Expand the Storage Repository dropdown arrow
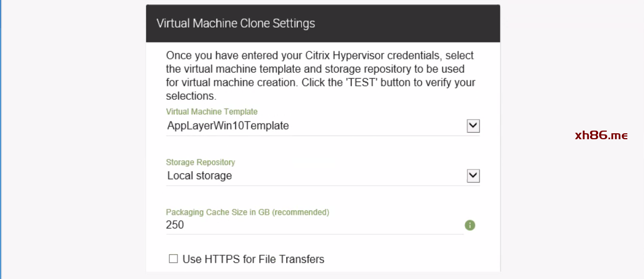 click(x=473, y=176)
